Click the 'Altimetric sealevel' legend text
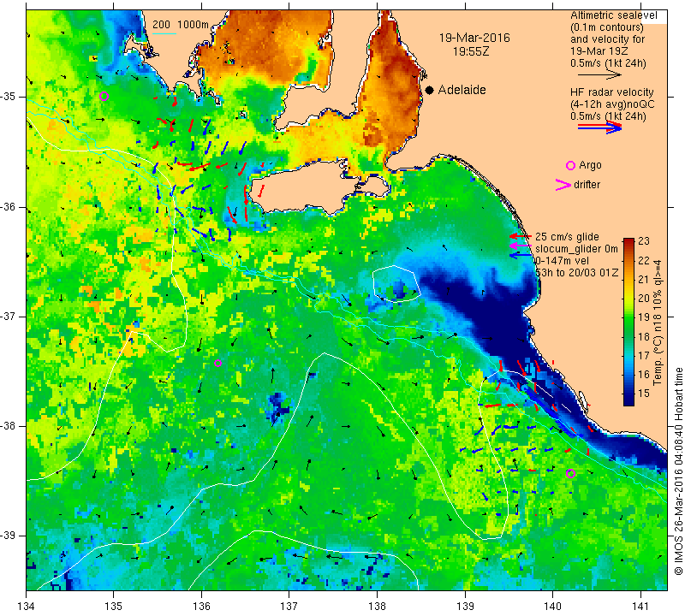The height and width of the screenshot is (616, 685). [x=613, y=15]
